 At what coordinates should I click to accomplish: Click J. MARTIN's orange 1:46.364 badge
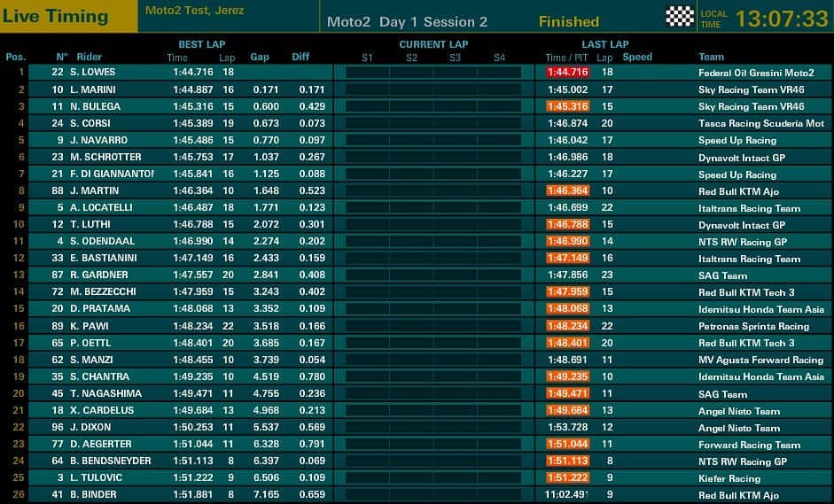pos(567,190)
